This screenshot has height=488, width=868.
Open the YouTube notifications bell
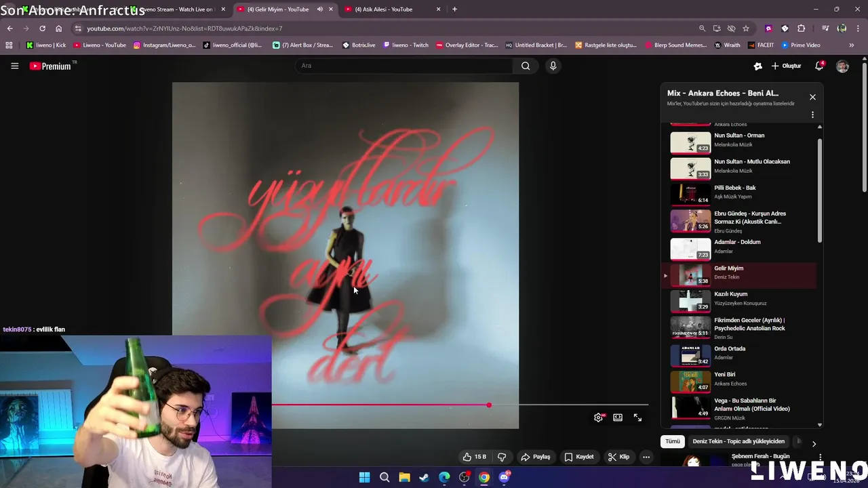click(819, 66)
